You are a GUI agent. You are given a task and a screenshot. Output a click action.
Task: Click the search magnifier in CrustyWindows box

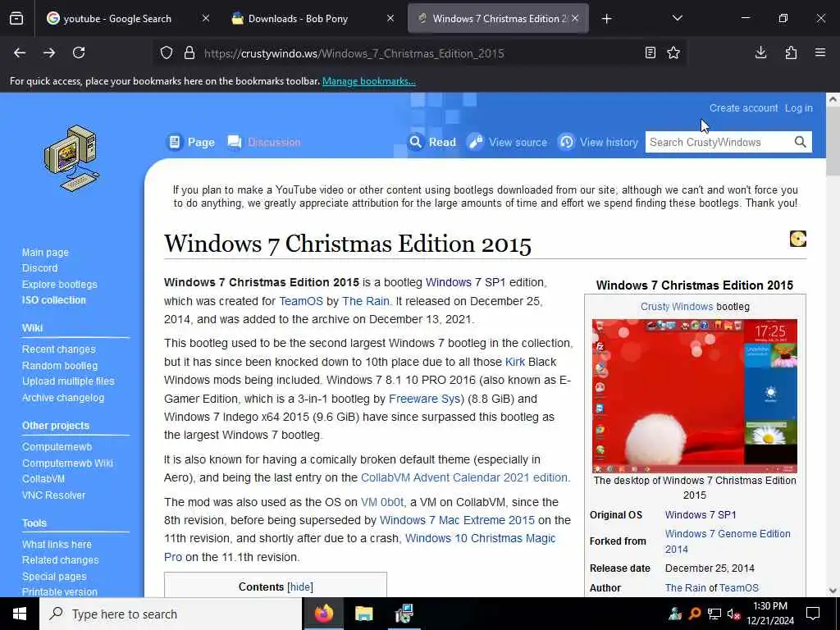800,142
